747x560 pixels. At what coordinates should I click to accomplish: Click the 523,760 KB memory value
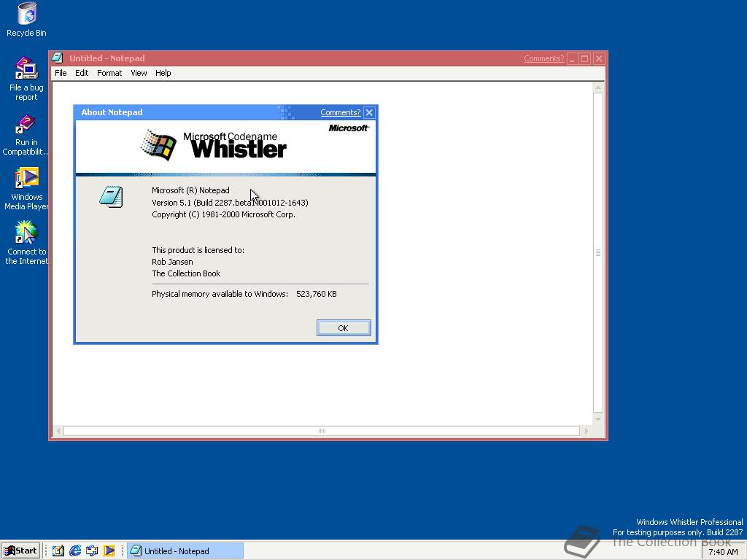(x=317, y=294)
